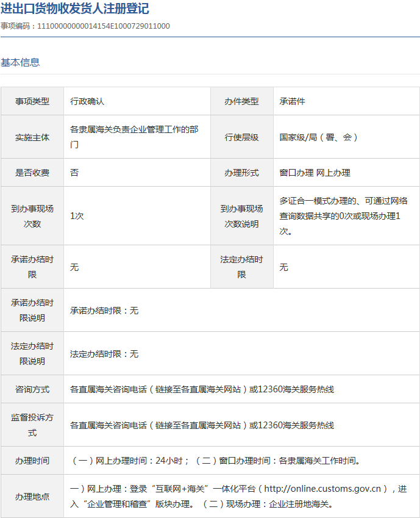Click the 办理地点 label cell

click(x=32, y=497)
